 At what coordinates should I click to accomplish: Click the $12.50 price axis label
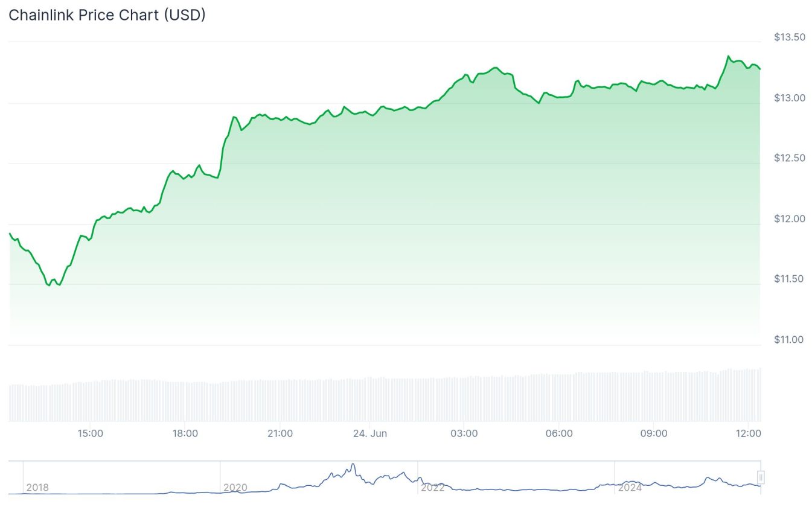790,158
